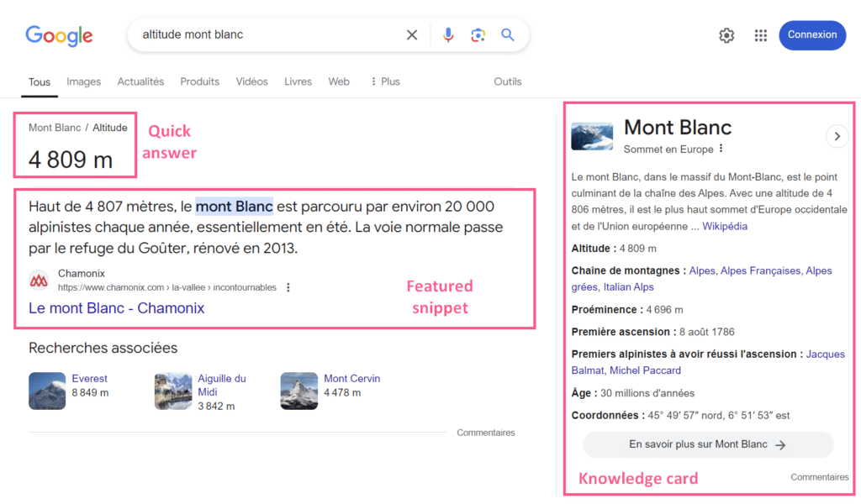Open the Wikipédia link

click(725, 226)
